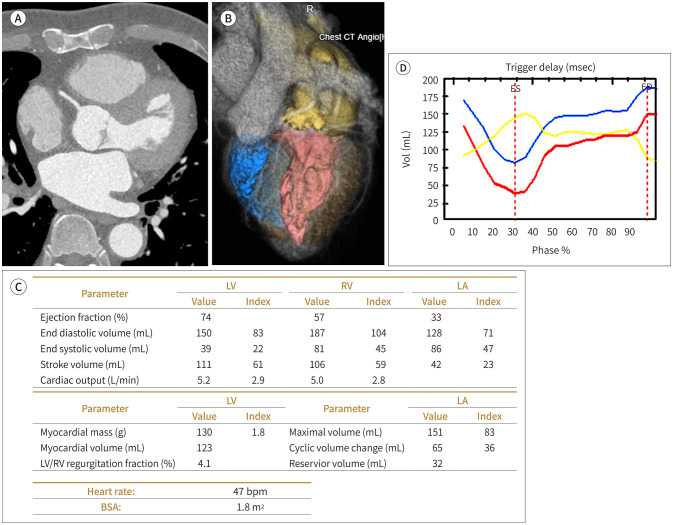Click LV end systolic volume value 39
The width and height of the screenshot is (673, 525).
point(206,349)
